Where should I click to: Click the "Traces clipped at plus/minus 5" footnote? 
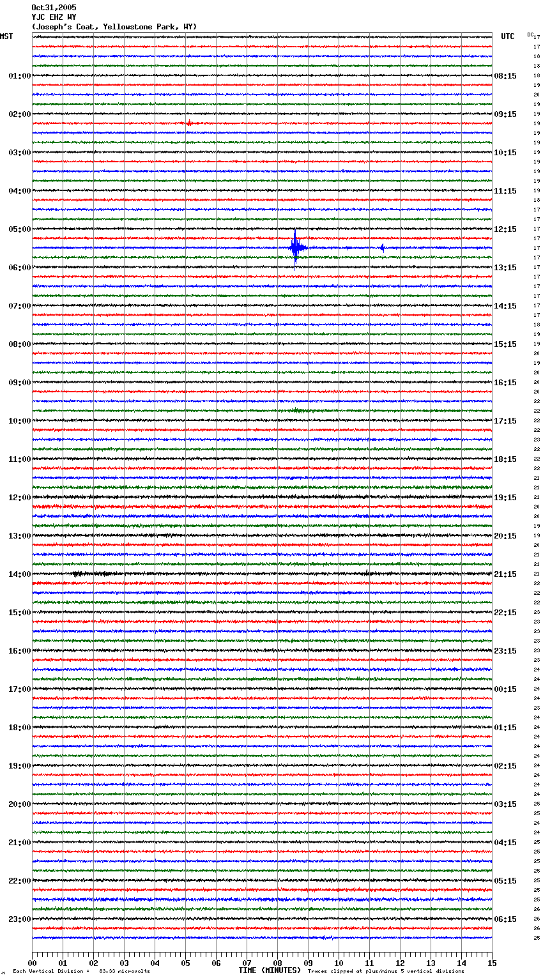(386, 971)
